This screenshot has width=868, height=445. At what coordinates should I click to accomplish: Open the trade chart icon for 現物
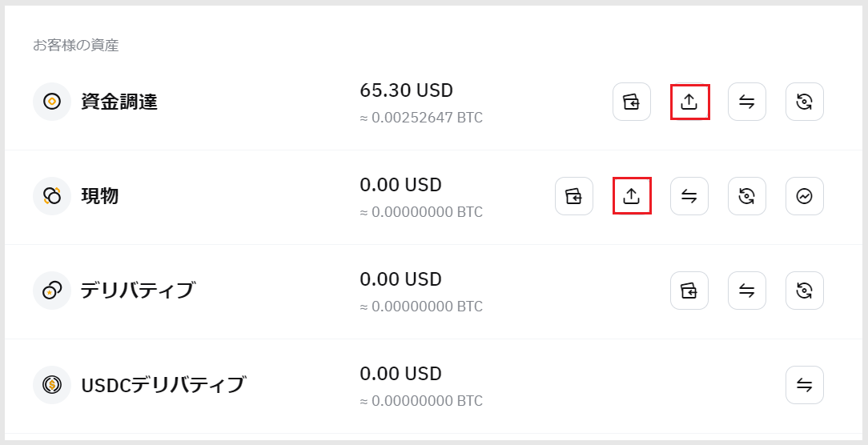click(805, 196)
